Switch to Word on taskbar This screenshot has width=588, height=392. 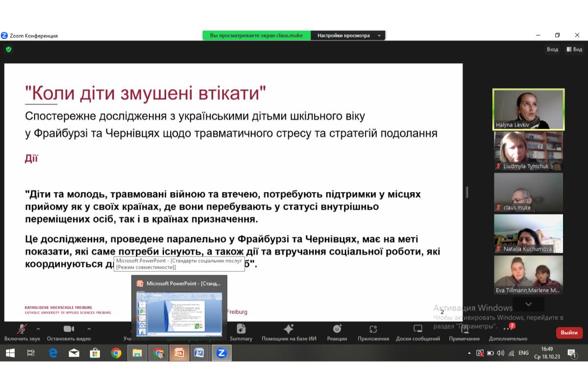(x=200, y=353)
